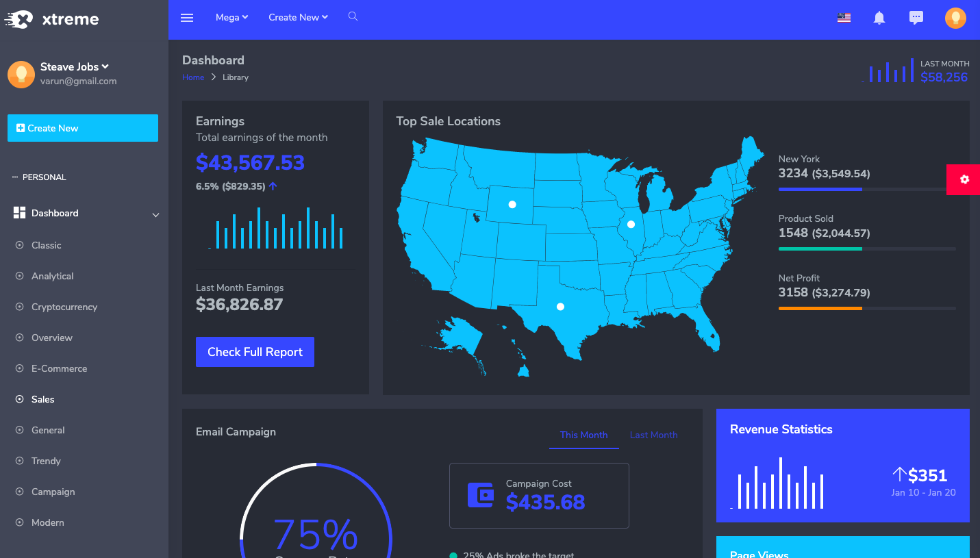Click the circle icon beside Overview
Screen dimensions: 980x558
click(x=19, y=338)
